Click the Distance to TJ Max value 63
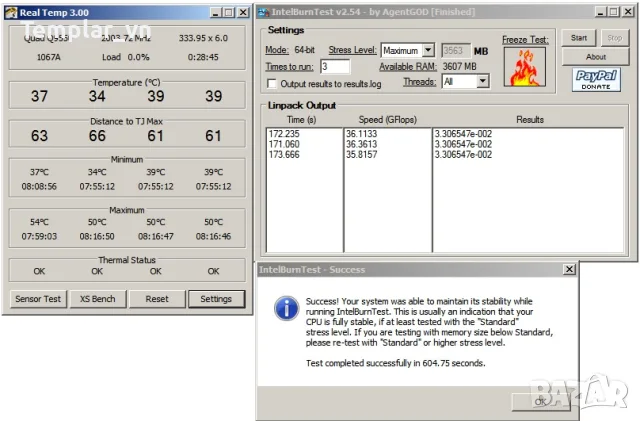The image size is (640, 421). coord(39,136)
